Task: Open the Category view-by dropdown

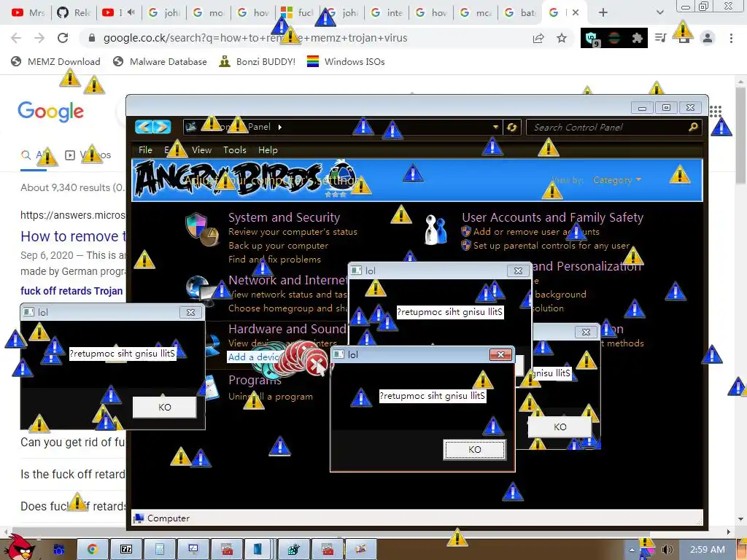Action: [617, 180]
